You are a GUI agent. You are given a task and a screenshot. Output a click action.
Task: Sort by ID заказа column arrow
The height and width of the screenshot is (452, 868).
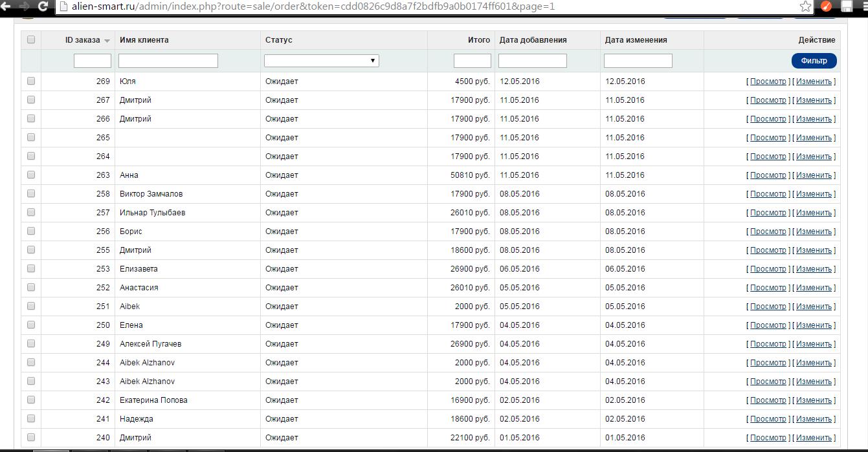107,41
